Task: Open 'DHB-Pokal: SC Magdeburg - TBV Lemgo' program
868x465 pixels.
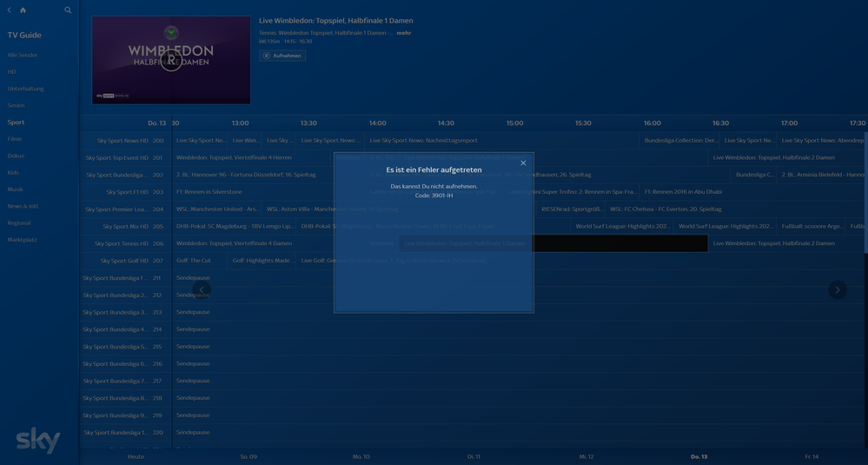Action: coord(235,226)
